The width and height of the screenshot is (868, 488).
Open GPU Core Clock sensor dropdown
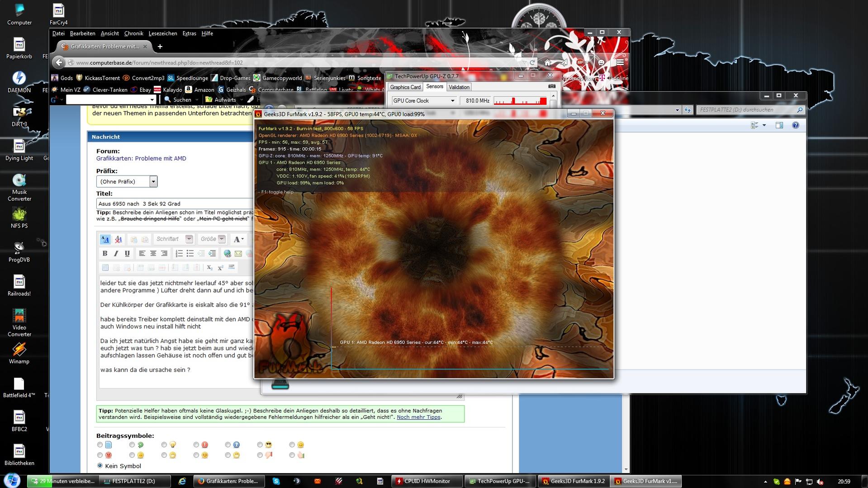(x=424, y=101)
